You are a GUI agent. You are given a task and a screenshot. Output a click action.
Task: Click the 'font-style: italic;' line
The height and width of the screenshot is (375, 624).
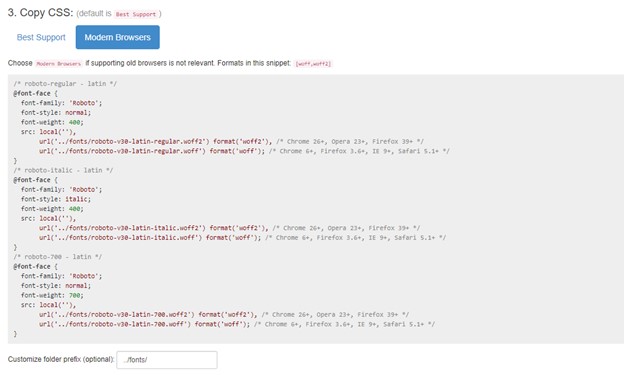click(56, 199)
